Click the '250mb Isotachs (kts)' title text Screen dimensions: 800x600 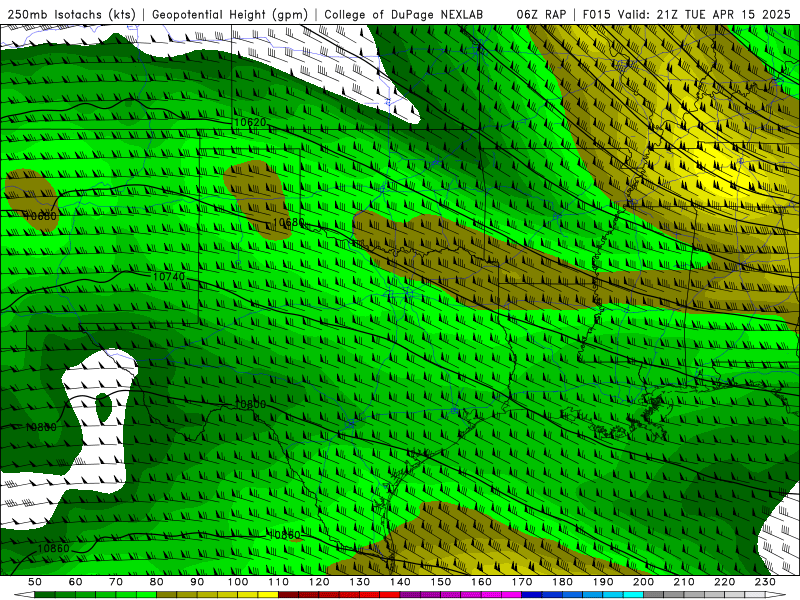[x=71, y=15]
